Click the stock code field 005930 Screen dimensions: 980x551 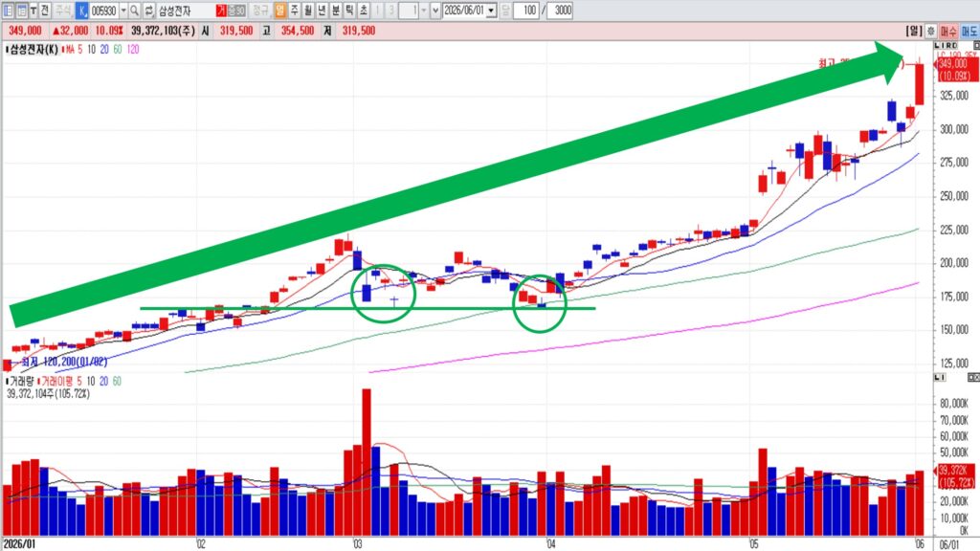click(x=103, y=11)
